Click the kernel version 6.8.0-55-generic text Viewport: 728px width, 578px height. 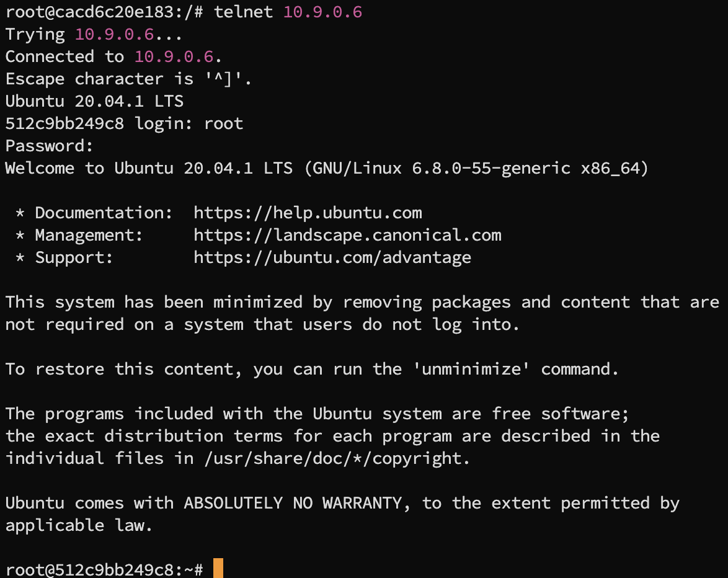491,169
